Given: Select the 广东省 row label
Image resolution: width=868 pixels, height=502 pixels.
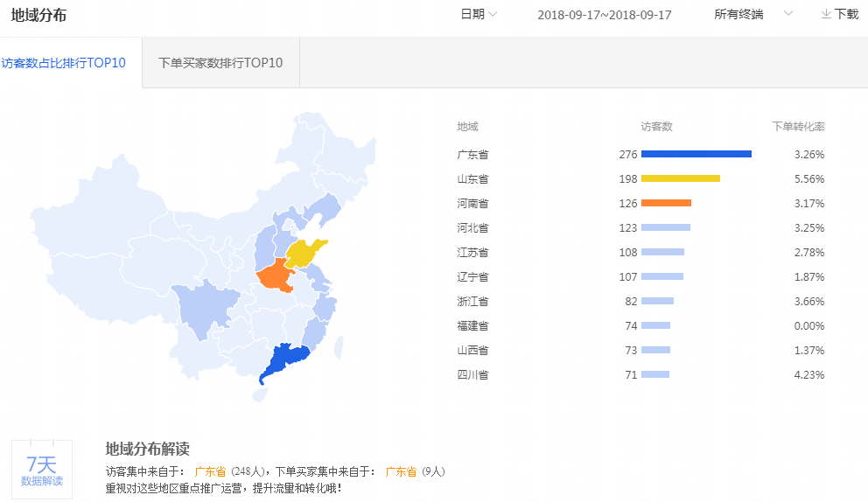Looking at the screenshot, I should coord(472,155).
